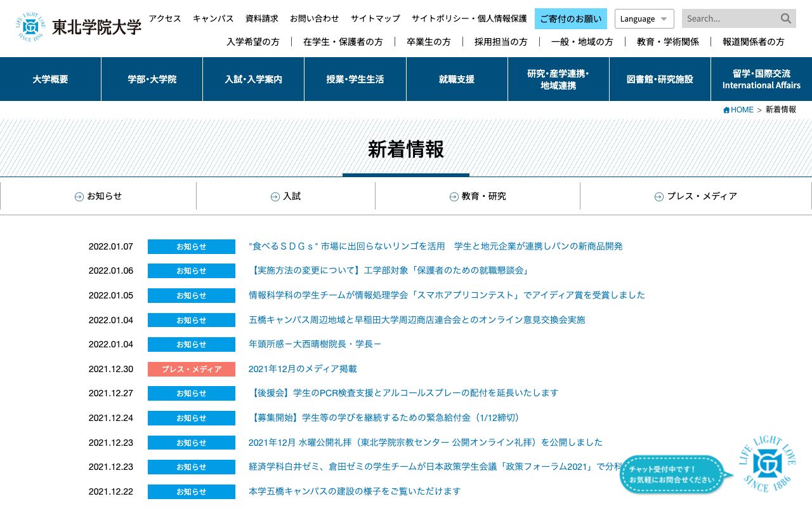The width and height of the screenshot is (812, 508).
Task: Click the search magnifier icon
Action: [x=785, y=18]
